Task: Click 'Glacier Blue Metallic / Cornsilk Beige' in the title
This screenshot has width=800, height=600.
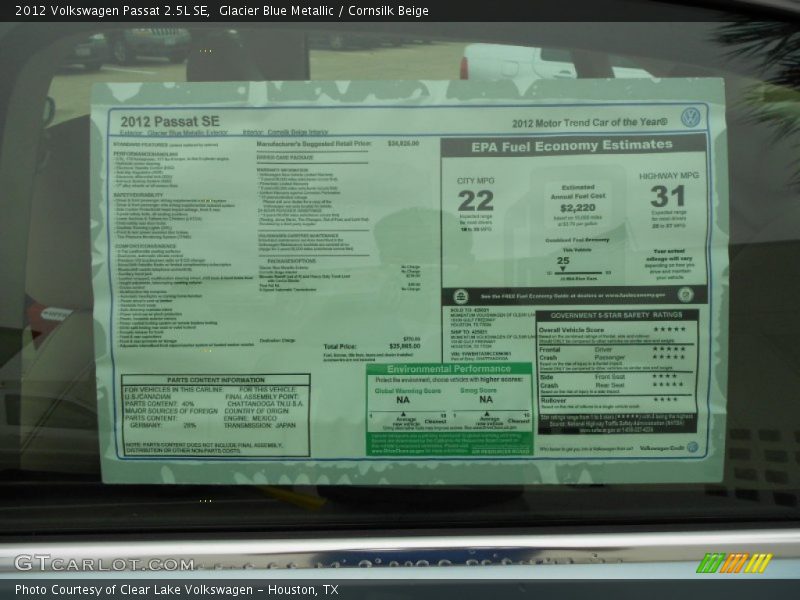Action: [324, 11]
